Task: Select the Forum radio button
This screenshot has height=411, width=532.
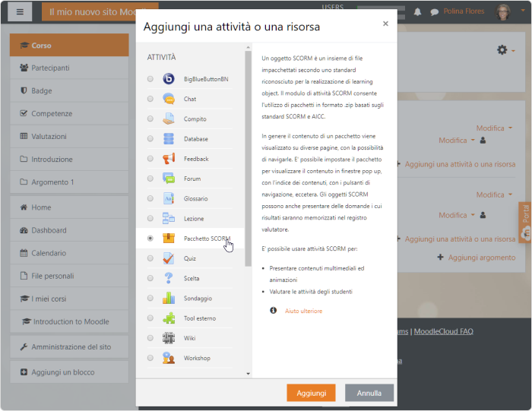Action: 150,179
